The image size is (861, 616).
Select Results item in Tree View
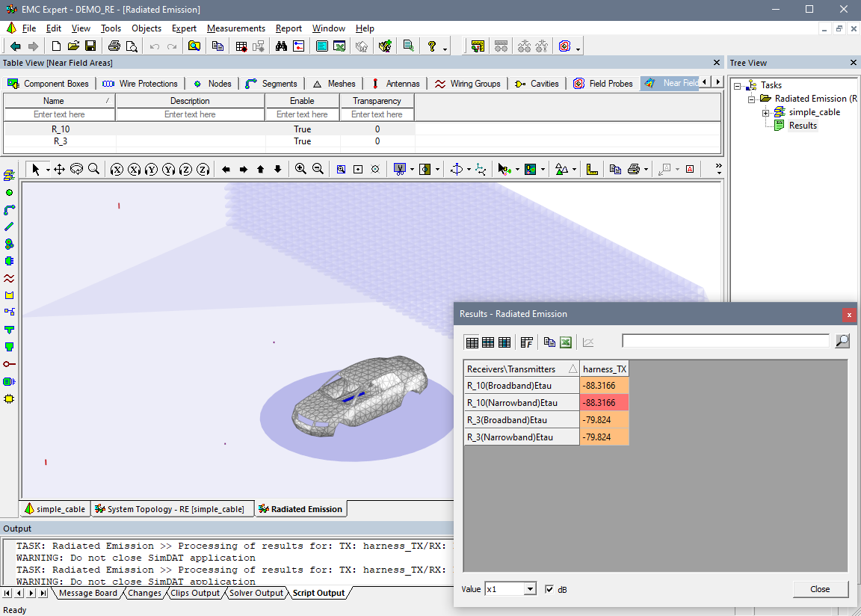803,126
